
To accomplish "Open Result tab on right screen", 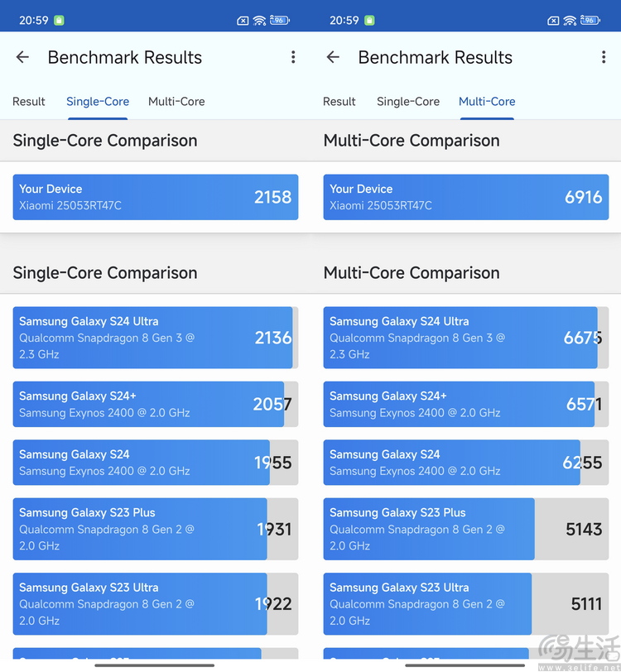I will [339, 102].
